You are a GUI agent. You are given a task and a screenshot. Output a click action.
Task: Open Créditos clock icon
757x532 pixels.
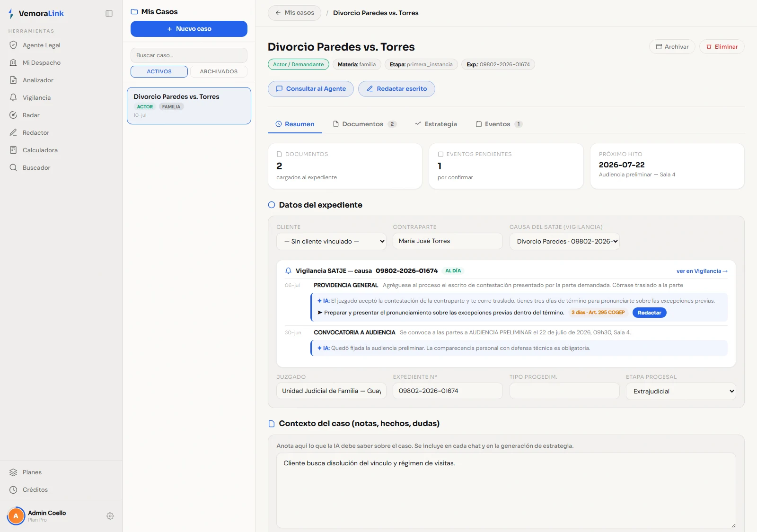pyautogui.click(x=13, y=490)
